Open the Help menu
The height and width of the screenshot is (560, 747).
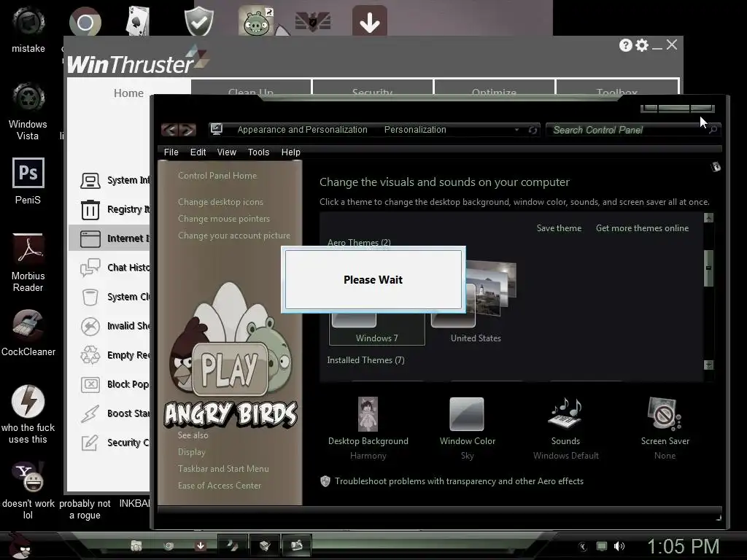click(290, 152)
